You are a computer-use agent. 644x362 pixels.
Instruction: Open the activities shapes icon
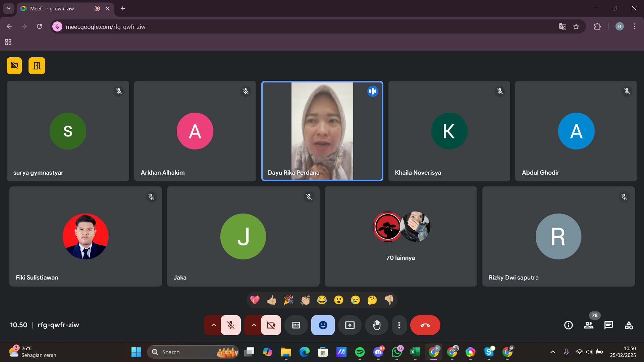tap(629, 325)
